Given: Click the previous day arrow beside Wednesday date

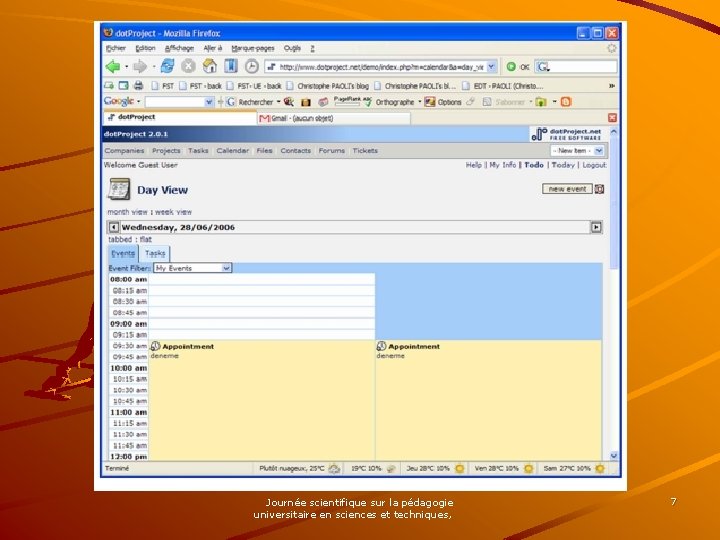Looking at the screenshot, I should [114, 227].
